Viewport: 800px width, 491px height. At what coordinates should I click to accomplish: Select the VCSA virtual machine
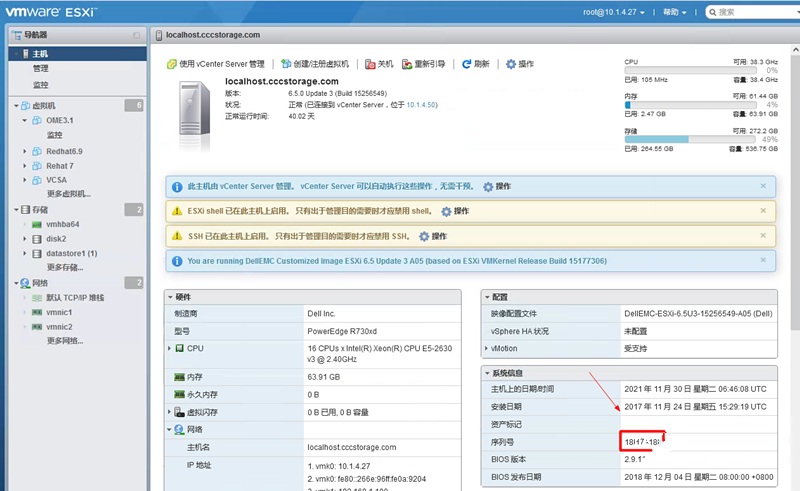coord(56,180)
